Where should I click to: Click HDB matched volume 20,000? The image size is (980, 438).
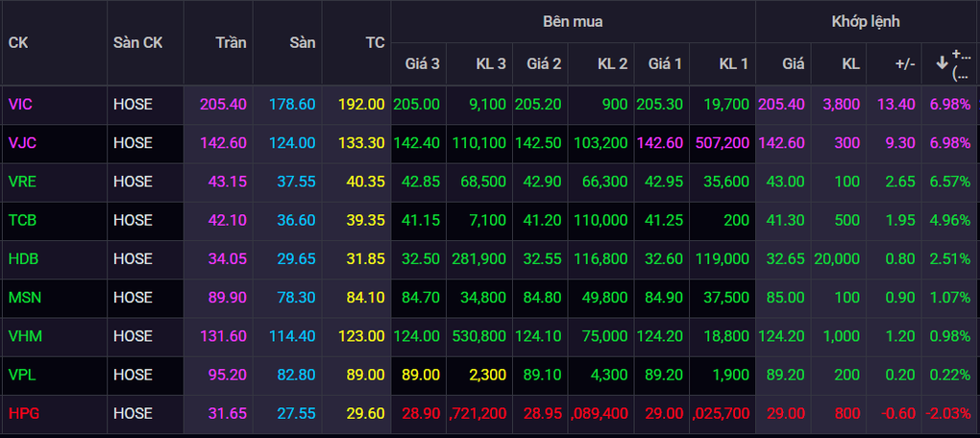coord(838,258)
